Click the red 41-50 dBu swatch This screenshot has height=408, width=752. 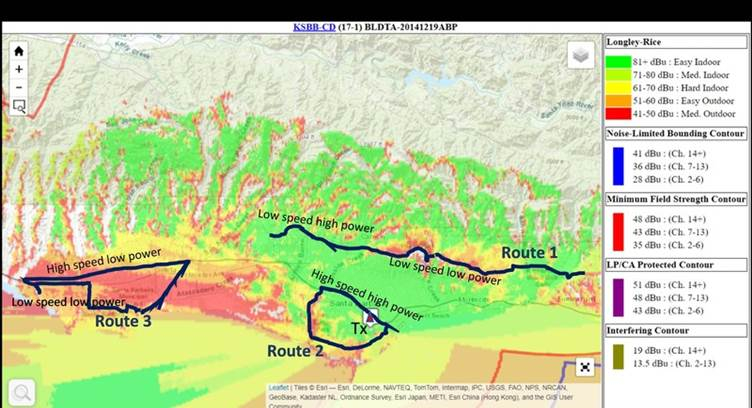coord(619,112)
